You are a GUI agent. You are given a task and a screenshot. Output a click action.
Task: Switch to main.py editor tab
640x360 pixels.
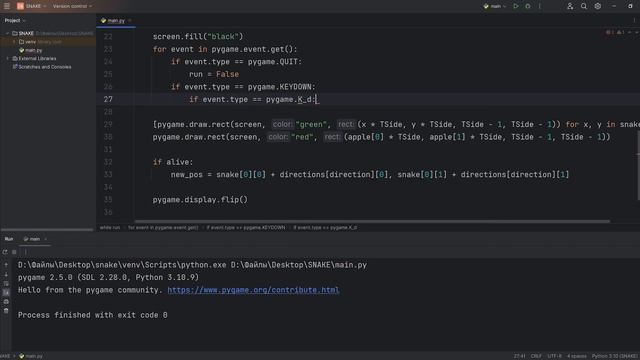click(116, 20)
